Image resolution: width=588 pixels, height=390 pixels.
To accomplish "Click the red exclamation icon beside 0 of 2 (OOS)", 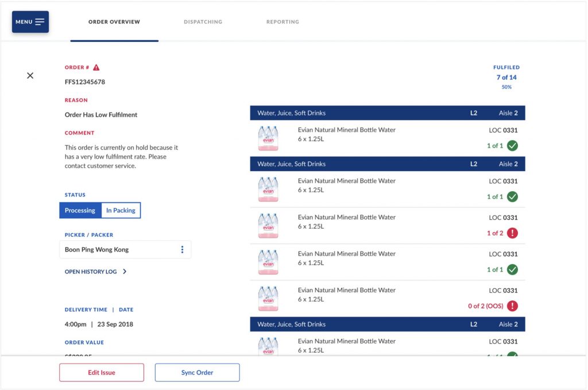I will [x=512, y=306].
